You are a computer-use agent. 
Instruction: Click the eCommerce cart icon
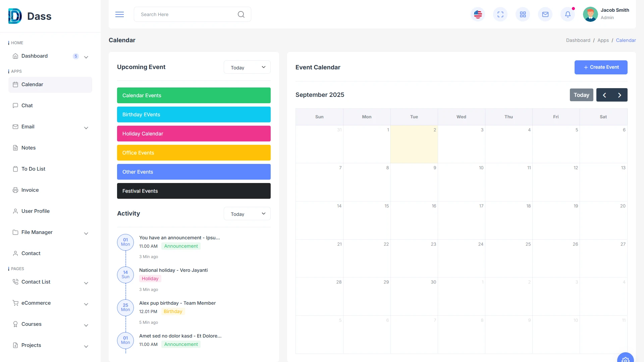[x=15, y=303]
